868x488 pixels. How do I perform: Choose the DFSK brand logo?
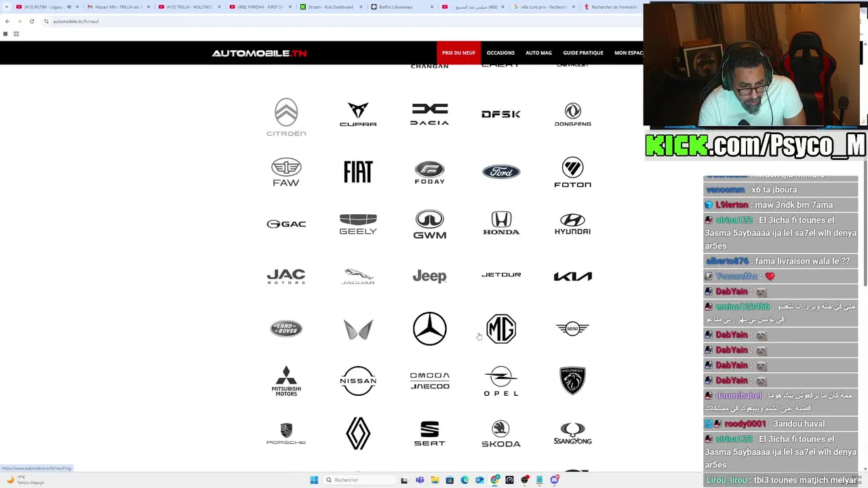click(x=501, y=114)
